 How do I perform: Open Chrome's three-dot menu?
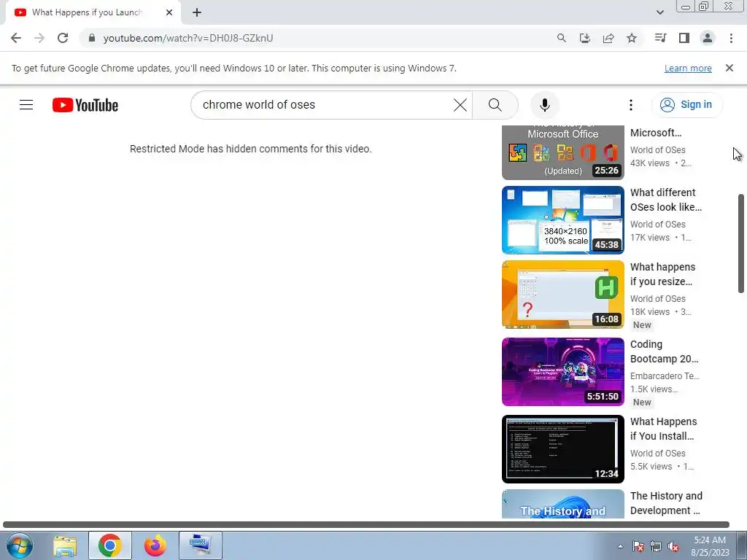[731, 38]
